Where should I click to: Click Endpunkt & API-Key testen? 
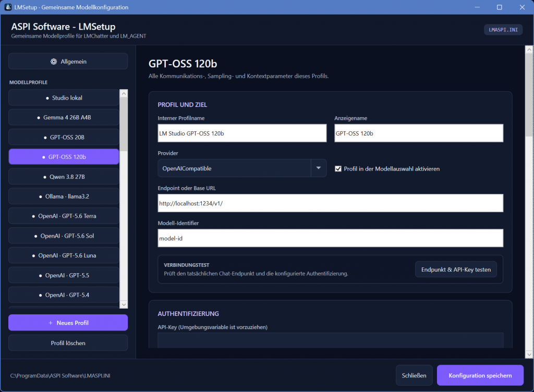(x=456, y=269)
